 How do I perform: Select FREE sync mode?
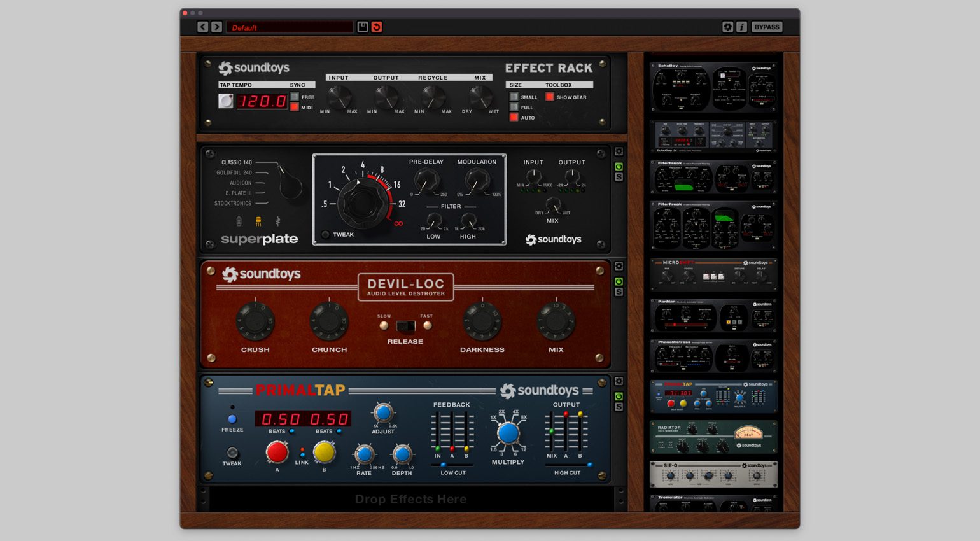coord(295,97)
